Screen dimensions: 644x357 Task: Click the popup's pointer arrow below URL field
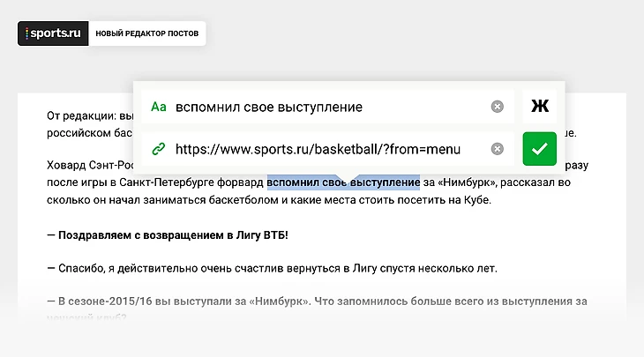pos(348,178)
